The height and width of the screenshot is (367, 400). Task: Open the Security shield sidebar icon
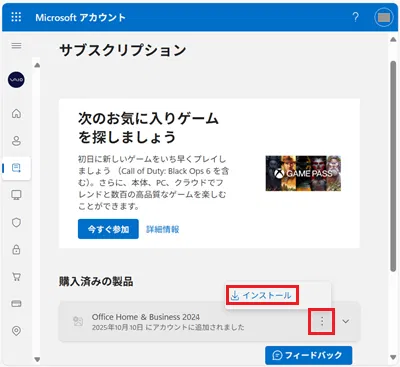16,222
